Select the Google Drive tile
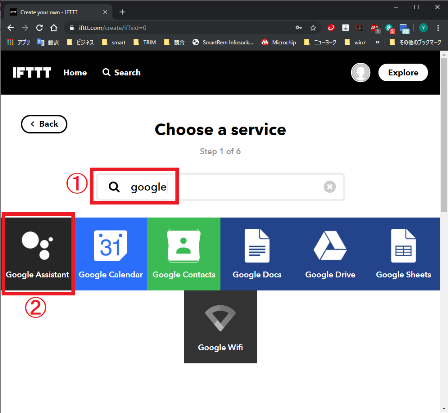This screenshot has height=413, width=448. [x=330, y=254]
